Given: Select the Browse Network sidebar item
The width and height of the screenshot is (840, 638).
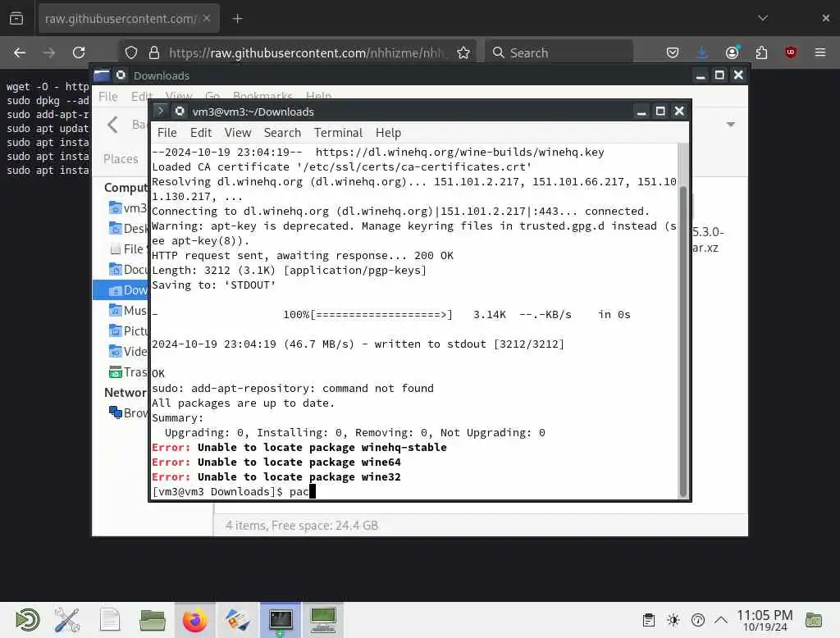Looking at the screenshot, I should click(127, 412).
